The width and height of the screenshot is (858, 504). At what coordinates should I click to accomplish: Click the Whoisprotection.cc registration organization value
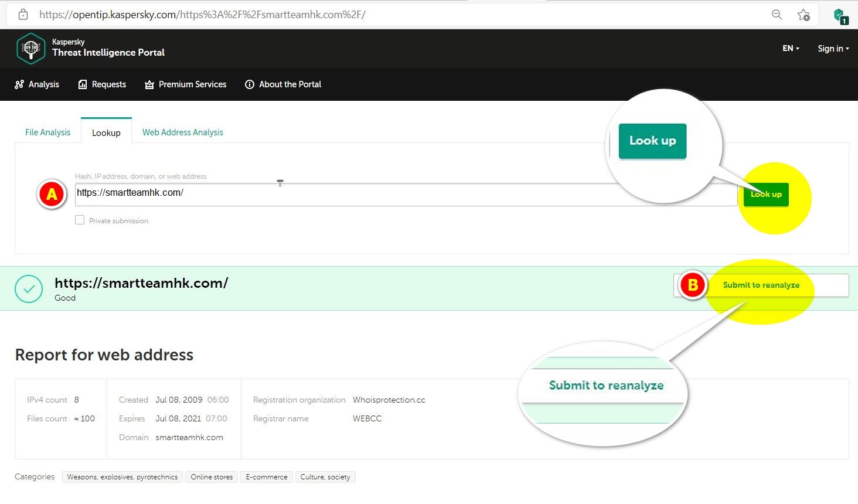pos(389,400)
